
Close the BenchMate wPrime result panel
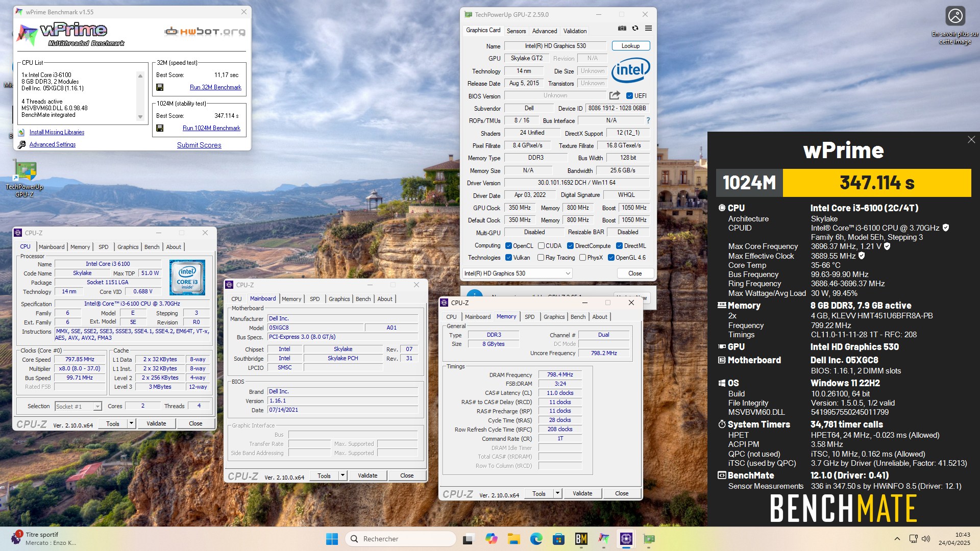pyautogui.click(x=971, y=140)
